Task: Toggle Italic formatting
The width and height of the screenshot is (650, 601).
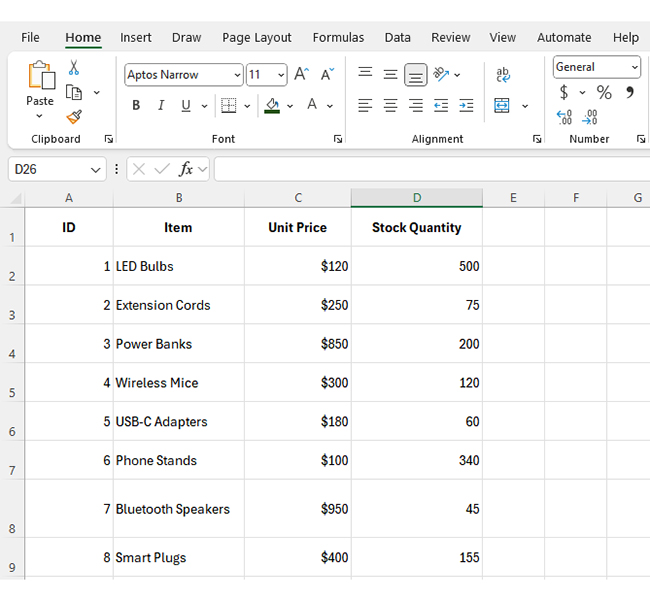Action: coord(160,106)
